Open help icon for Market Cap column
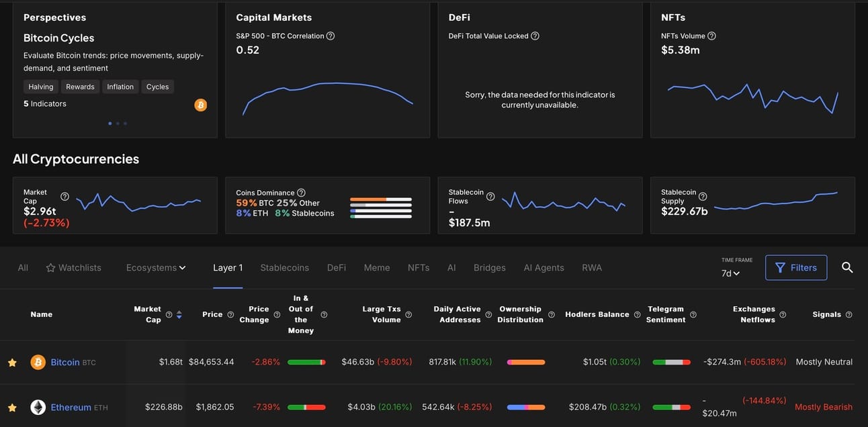Screen dimensions: 868x427 169,314
